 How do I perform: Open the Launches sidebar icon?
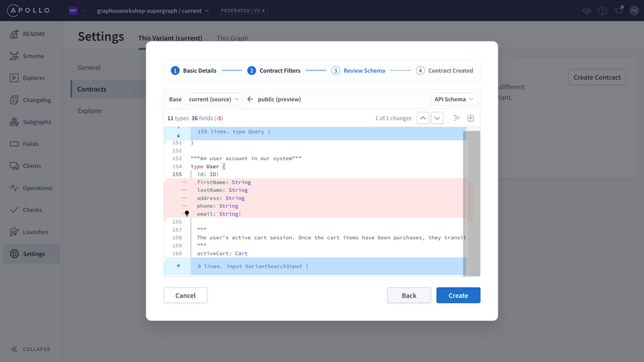point(14,232)
